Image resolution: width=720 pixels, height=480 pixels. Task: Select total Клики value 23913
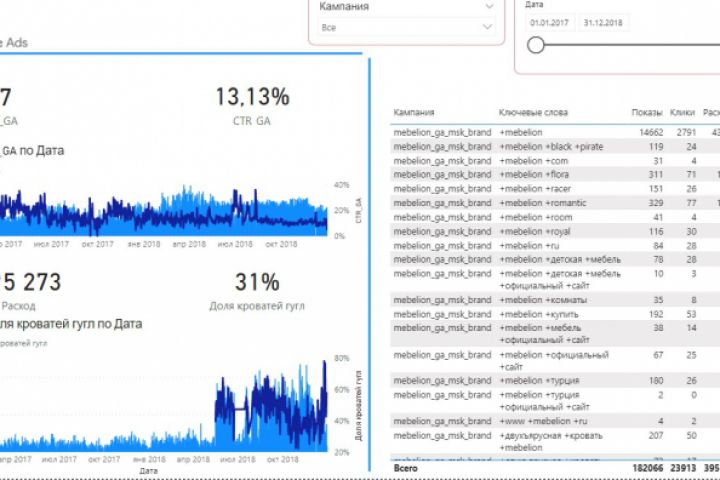[x=683, y=468]
